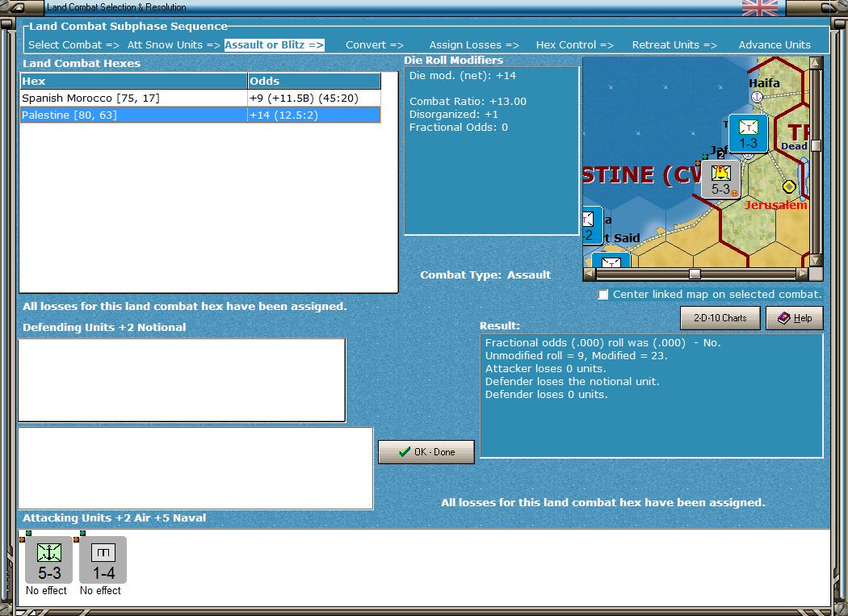The height and width of the screenshot is (616, 848).
Task: Click the Assign Losses subphase step
Action: click(474, 45)
